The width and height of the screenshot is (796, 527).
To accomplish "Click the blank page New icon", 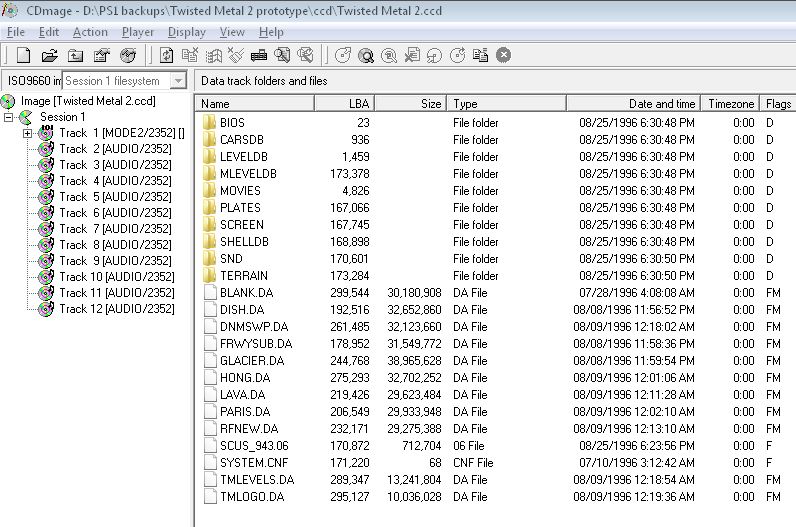I will click(x=23, y=55).
